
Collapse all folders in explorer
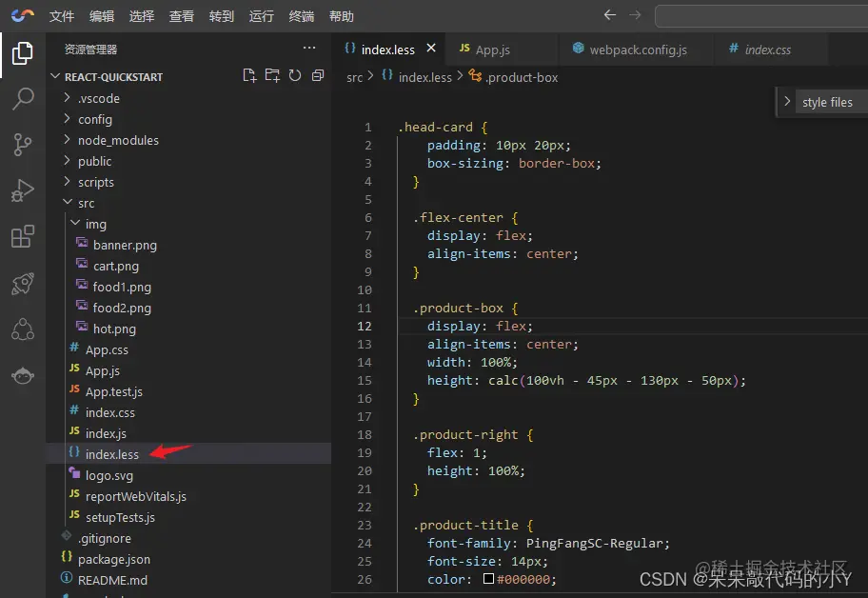(318, 75)
